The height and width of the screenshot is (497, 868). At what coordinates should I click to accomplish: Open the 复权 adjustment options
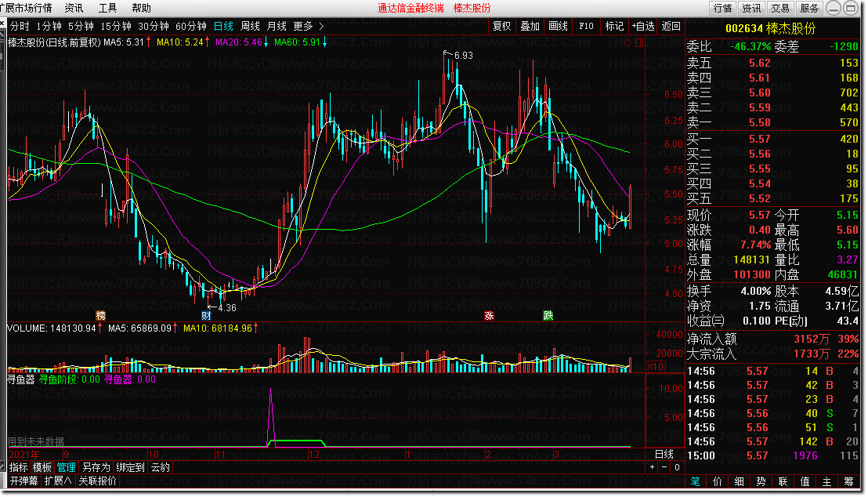[x=502, y=26]
